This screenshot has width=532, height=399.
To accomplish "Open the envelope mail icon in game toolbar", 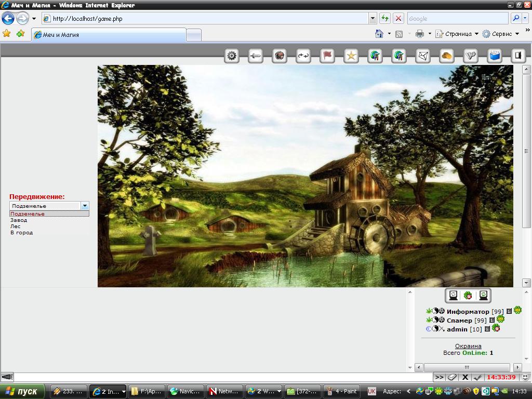I will 423,56.
